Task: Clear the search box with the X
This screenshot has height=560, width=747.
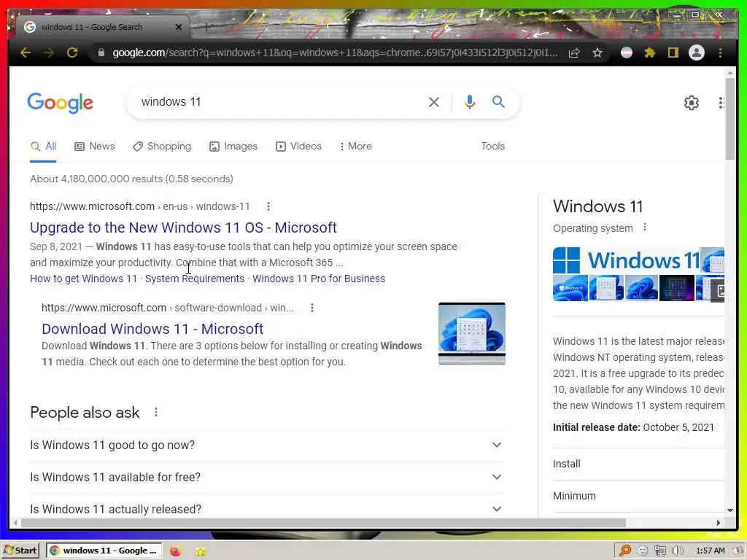Action: click(433, 102)
